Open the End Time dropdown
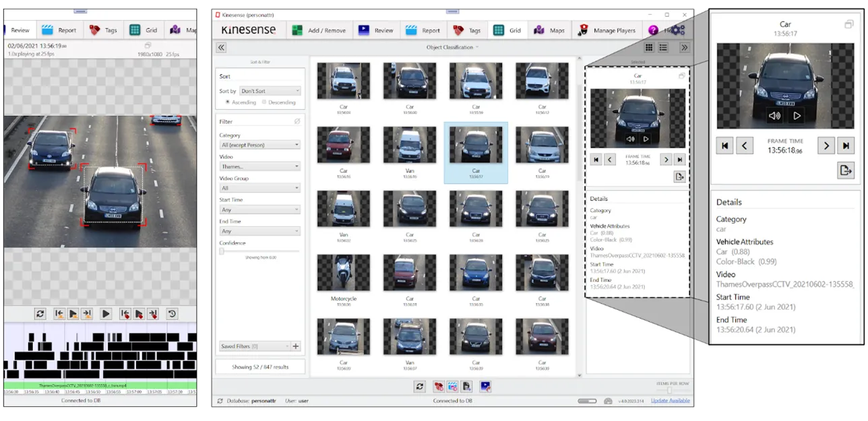 pos(260,231)
